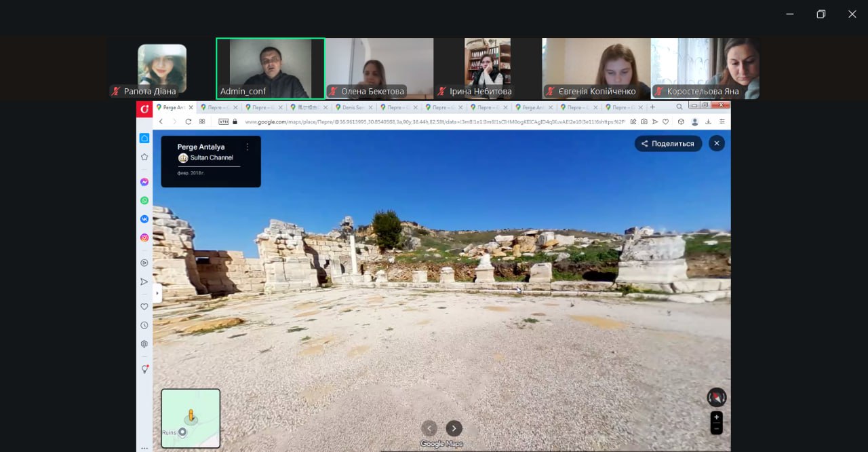Click Ірина Небитова's muted microphone icon
Image resolution: width=868 pixels, height=452 pixels.
pos(442,91)
